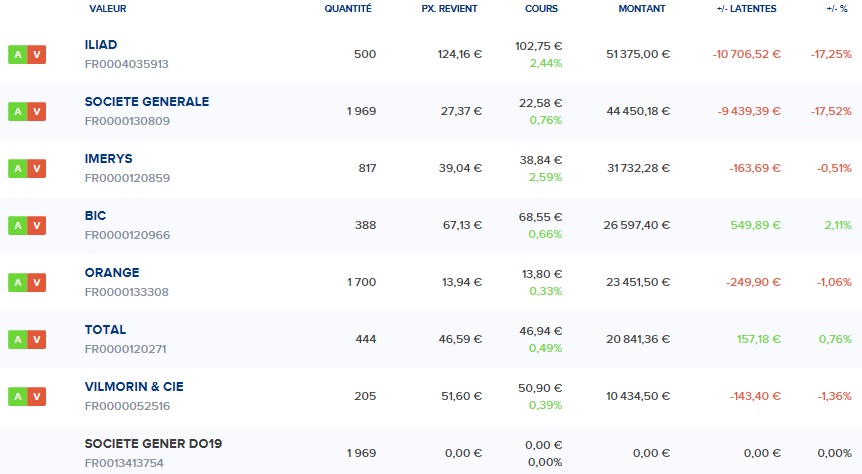Click ILIAD percentage -17,25%

(831, 54)
